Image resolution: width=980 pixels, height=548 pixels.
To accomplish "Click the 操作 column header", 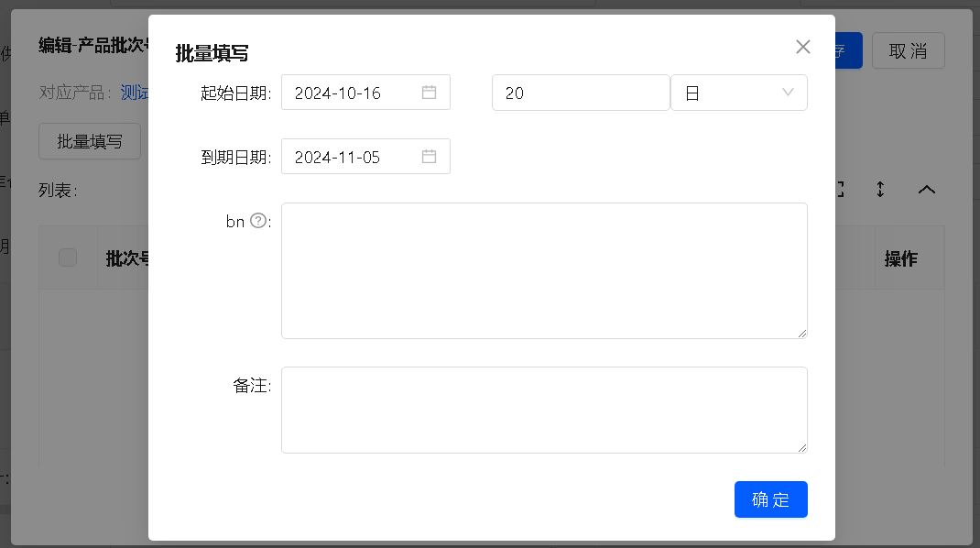I will 900,258.
